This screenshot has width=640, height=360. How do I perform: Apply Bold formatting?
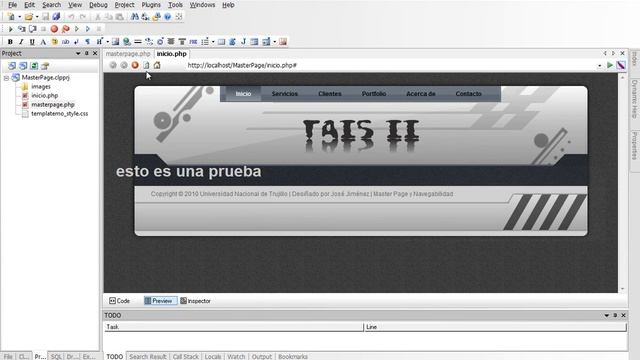tap(10, 42)
